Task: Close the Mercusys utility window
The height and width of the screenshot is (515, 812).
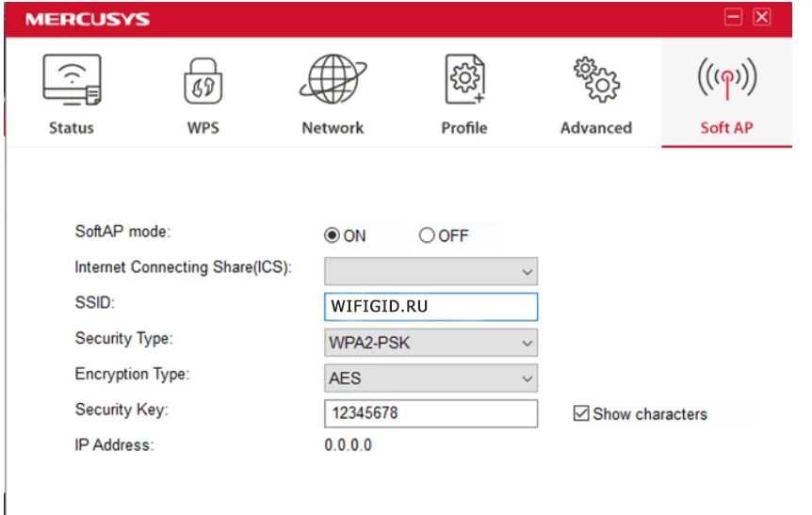Action: tap(762, 17)
